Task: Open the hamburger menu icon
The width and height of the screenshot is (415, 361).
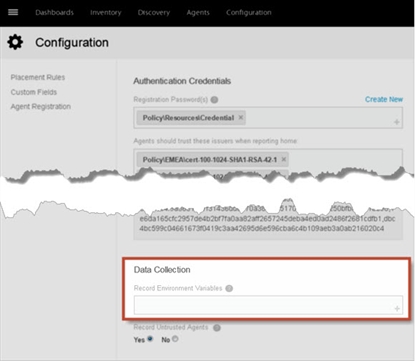Action: [13, 12]
